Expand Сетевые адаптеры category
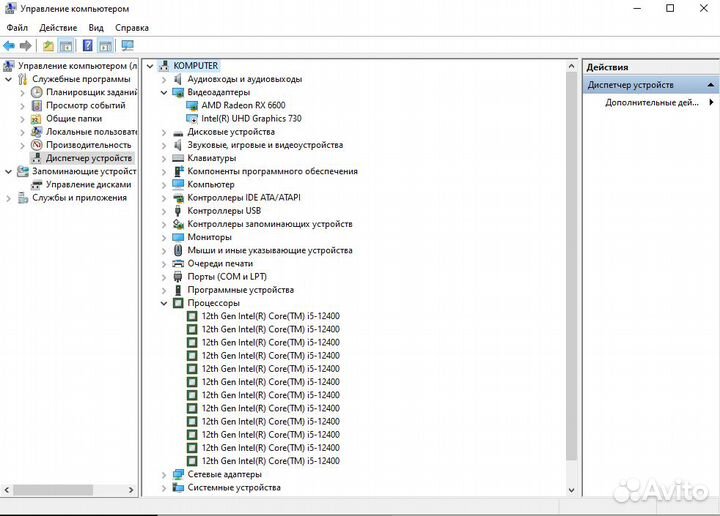The width and height of the screenshot is (720, 516). point(164,475)
